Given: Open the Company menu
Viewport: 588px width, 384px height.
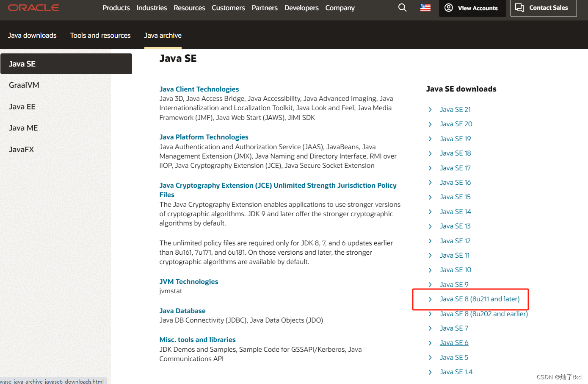Looking at the screenshot, I should [x=340, y=8].
